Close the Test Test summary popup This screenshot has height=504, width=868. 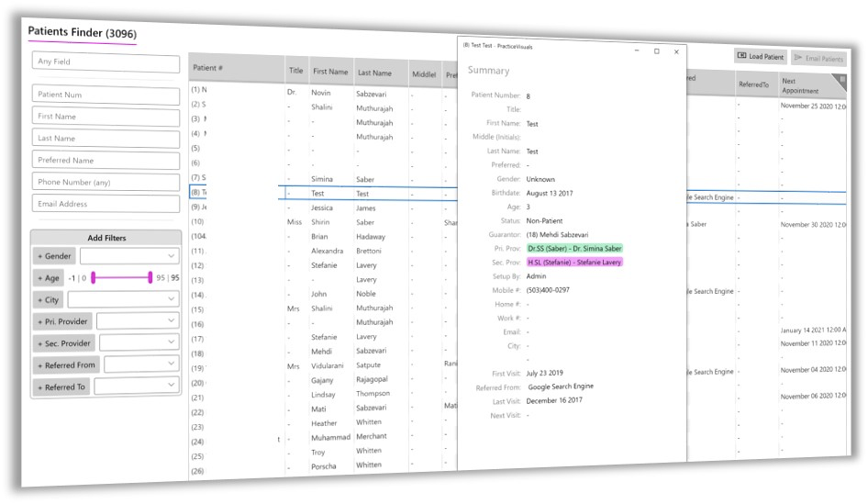coord(676,51)
